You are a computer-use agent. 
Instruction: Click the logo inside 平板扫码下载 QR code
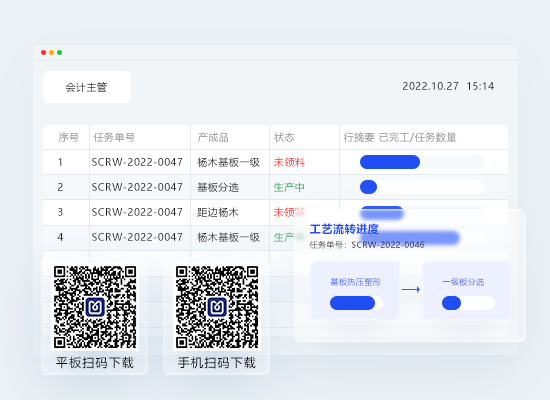click(95, 307)
